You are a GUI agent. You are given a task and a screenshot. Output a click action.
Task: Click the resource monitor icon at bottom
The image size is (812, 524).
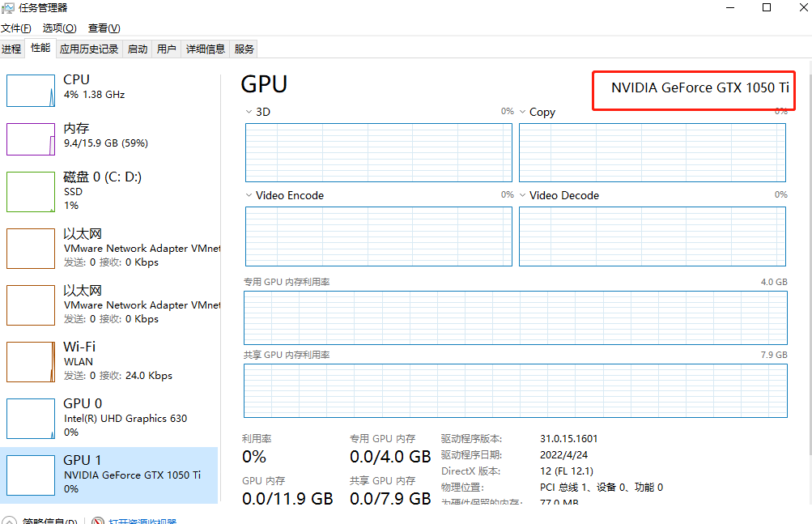[98, 521]
